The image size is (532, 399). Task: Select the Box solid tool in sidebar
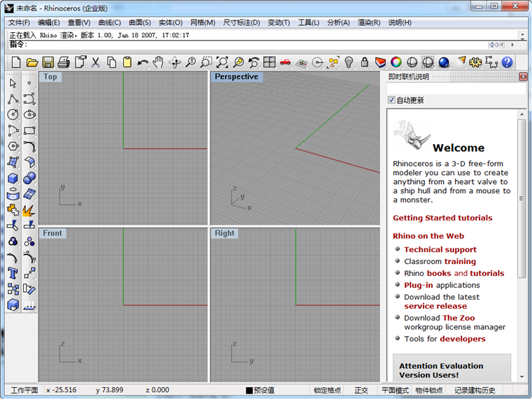(13, 178)
